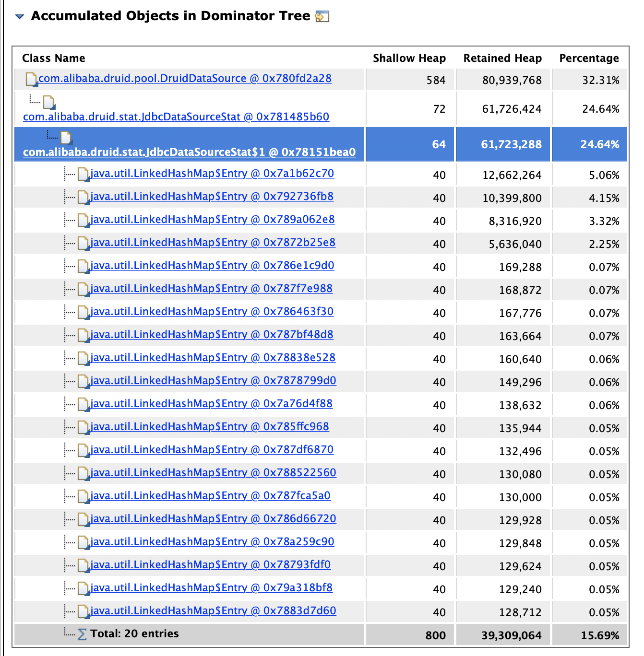Click the object icon for entry 0x78838e528
The image size is (644, 656).
(x=83, y=358)
